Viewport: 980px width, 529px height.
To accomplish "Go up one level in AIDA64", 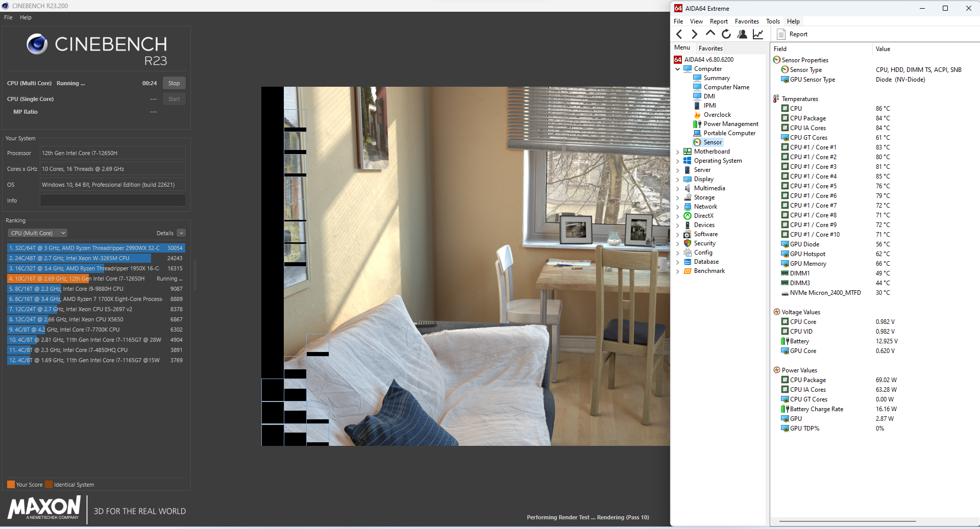I will 710,34.
